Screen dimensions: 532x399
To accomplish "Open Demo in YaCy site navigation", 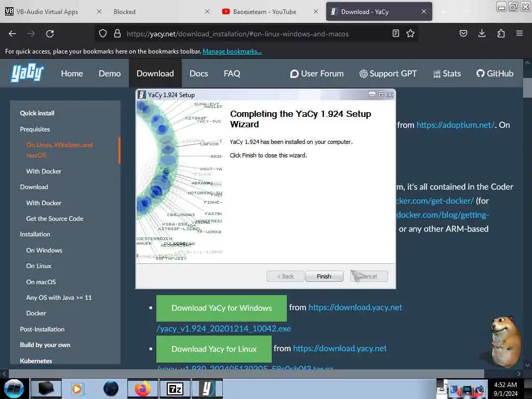I will [x=110, y=74].
